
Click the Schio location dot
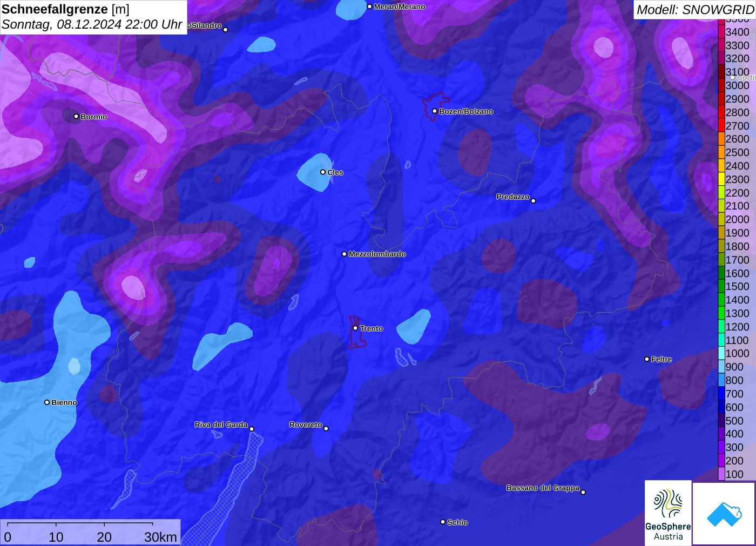point(443,522)
